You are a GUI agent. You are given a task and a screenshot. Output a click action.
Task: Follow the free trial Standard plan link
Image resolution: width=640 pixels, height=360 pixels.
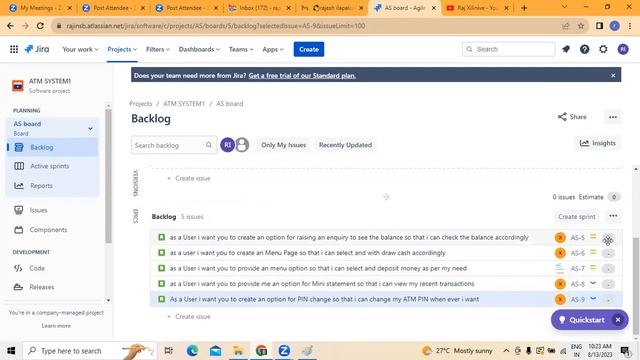tap(302, 76)
